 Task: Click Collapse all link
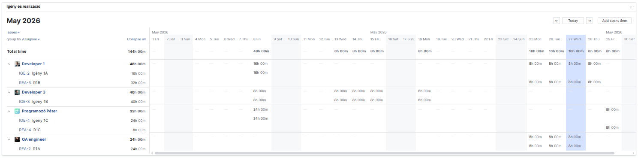pos(136,39)
